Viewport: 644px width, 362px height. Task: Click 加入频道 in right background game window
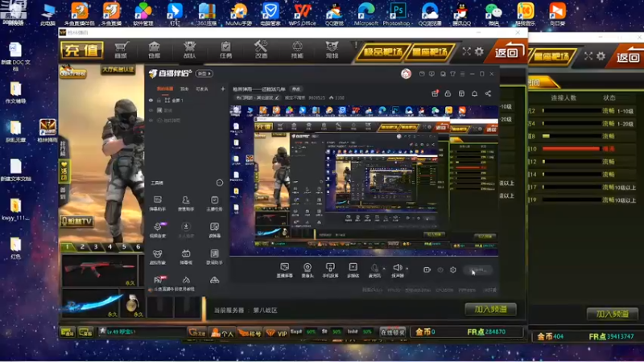tap(613, 314)
